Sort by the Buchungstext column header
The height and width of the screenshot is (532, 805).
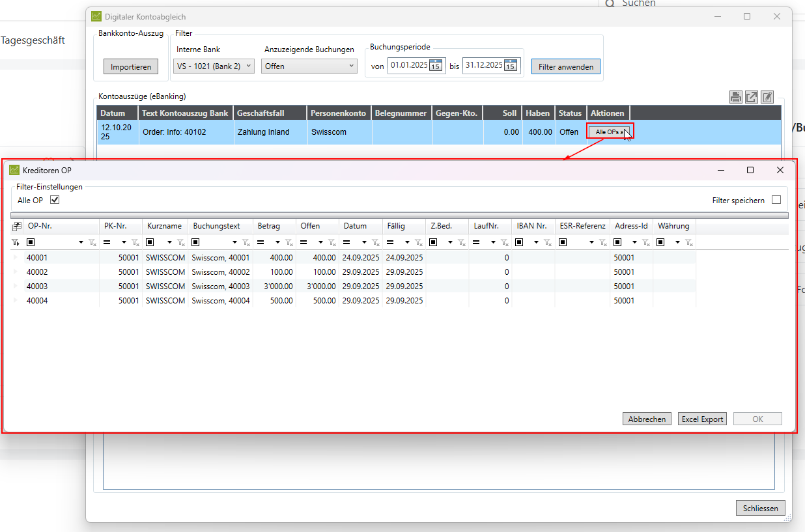pyautogui.click(x=220, y=226)
